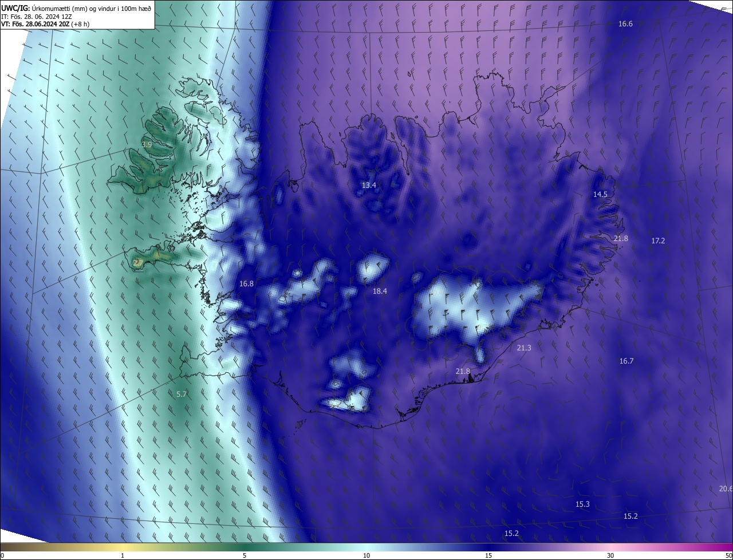
Task: Click the initialization time line "IT: Fös. 28. 06. 2024 12Z"
Action: pyautogui.click(x=36, y=16)
